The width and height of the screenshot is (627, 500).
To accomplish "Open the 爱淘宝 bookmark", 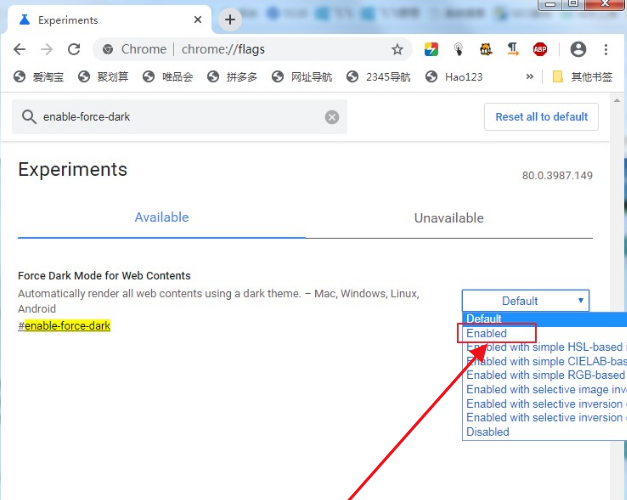I will (38, 76).
